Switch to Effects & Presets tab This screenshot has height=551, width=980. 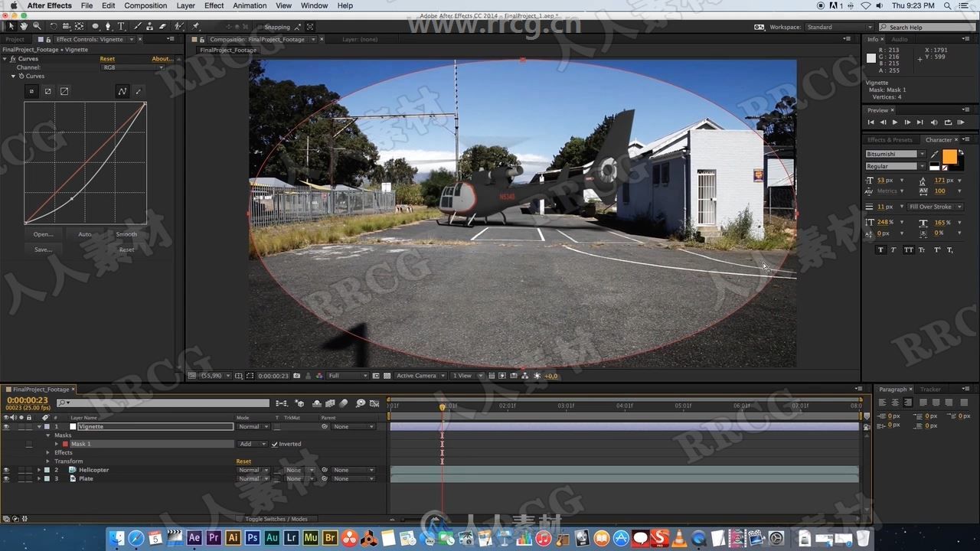coord(890,140)
